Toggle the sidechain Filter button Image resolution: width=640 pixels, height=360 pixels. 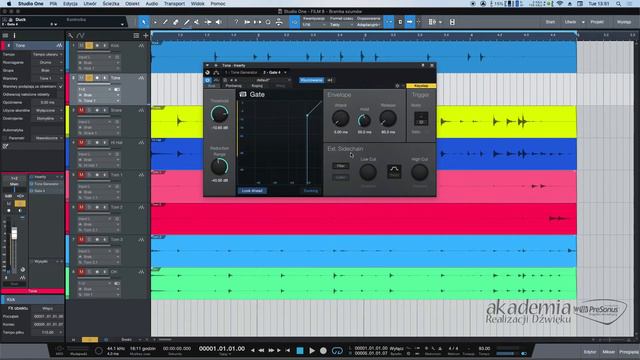(x=340, y=166)
